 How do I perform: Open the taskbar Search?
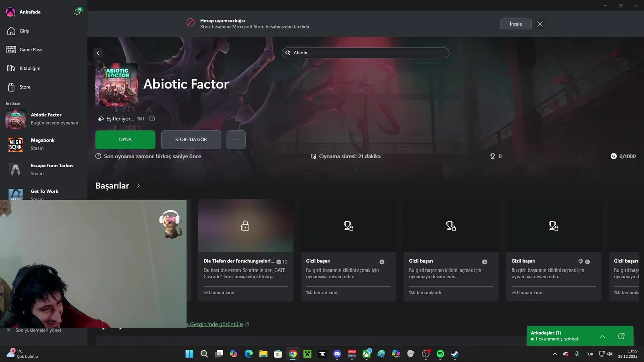pos(204,354)
